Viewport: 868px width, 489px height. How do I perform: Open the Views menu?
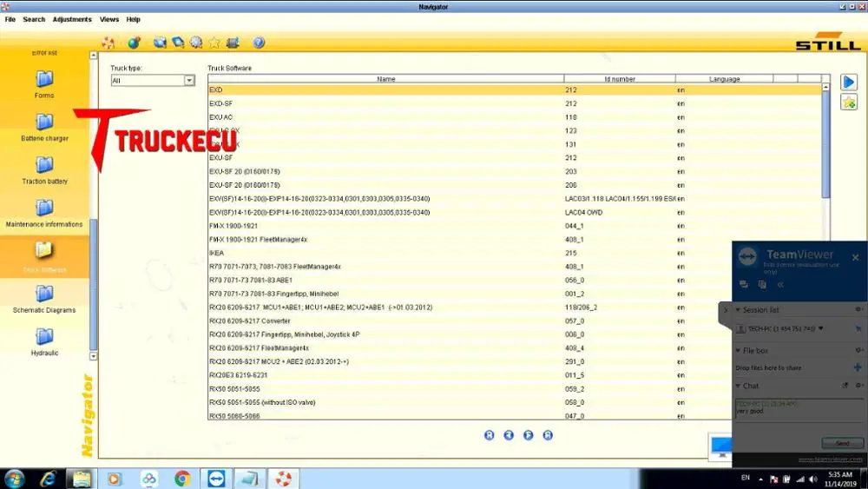[x=109, y=19]
